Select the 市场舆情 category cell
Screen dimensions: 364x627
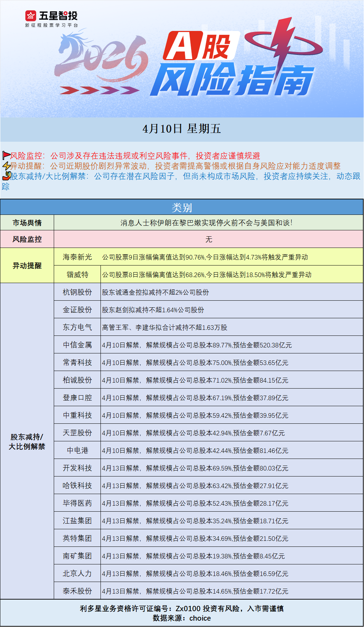[27, 223]
